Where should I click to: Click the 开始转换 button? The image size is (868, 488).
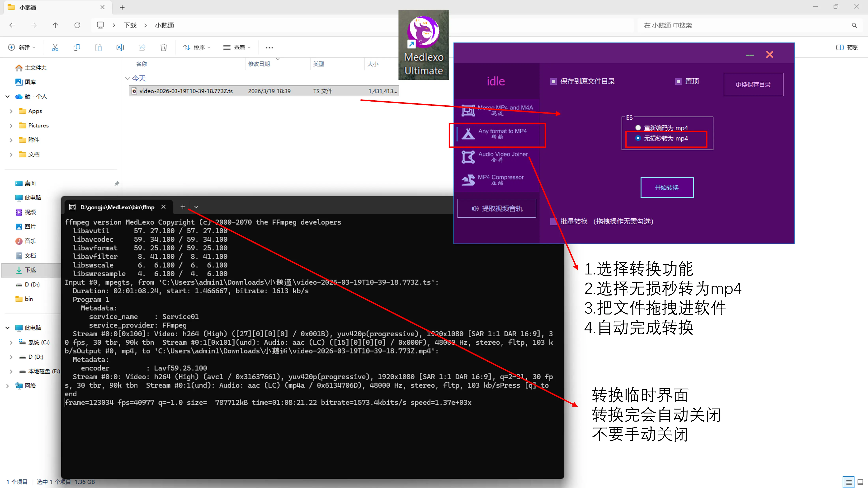[667, 187]
